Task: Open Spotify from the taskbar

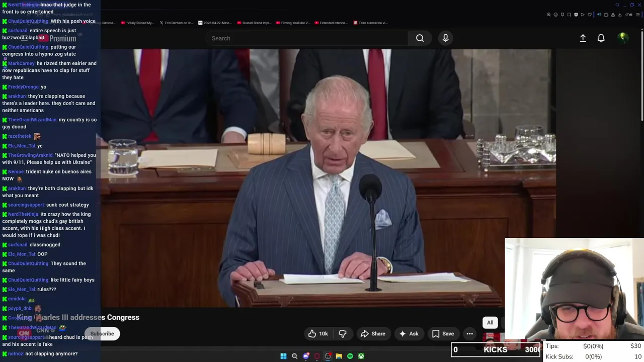Action: click(x=350, y=356)
